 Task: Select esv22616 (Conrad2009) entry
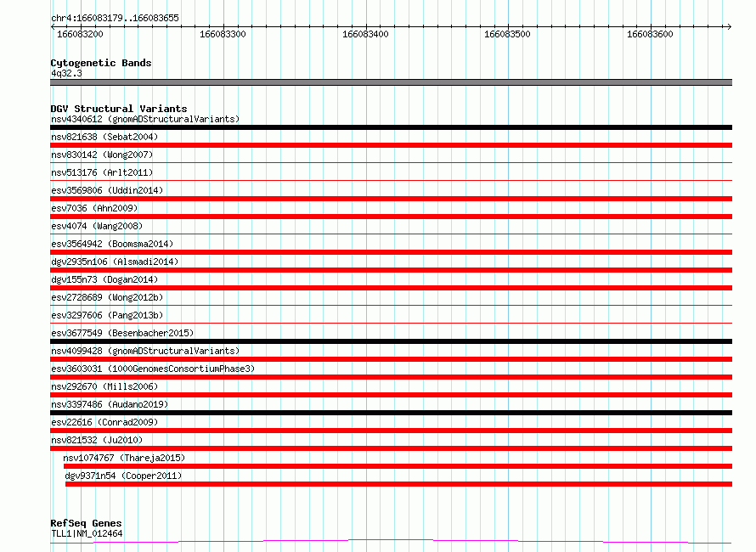pyautogui.click(x=104, y=422)
